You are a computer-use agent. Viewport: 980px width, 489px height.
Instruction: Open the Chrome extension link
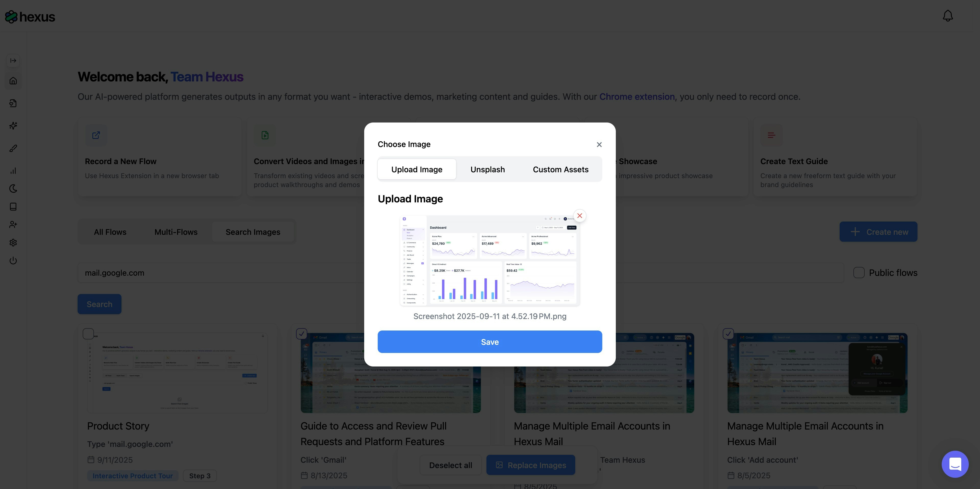[637, 97]
